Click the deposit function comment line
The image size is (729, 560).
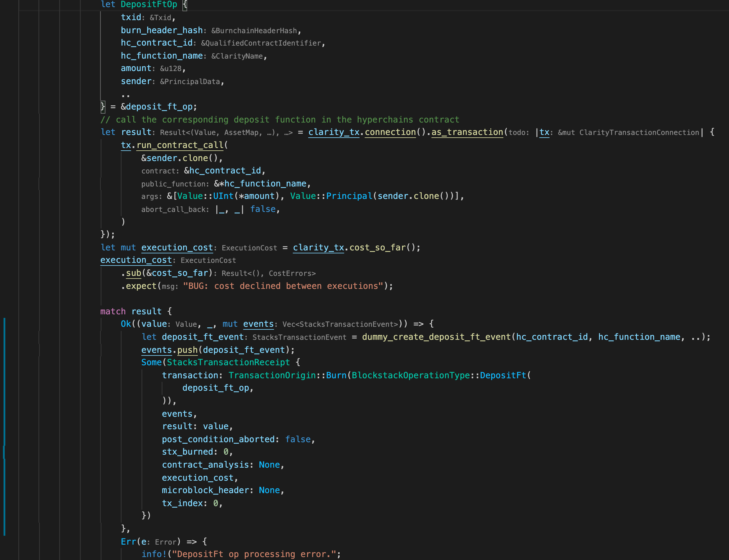(x=280, y=119)
